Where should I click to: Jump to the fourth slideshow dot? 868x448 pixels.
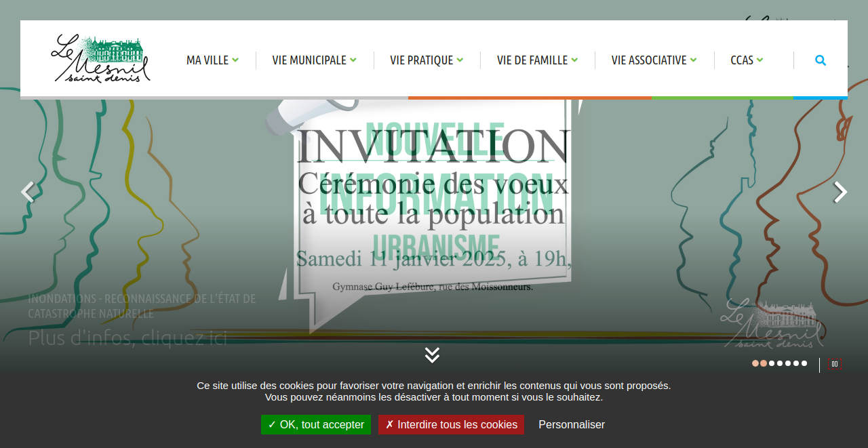click(780, 363)
